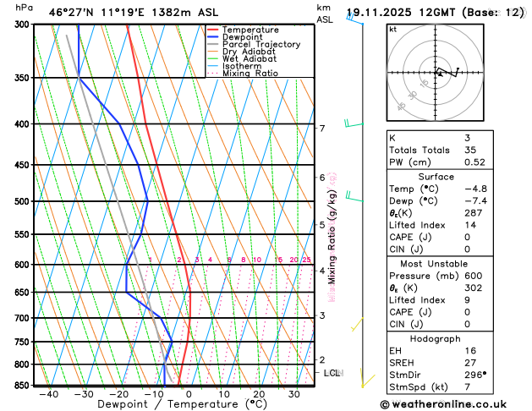Click the '0' temperature axis label
The width and height of the screenshot is (532, 411).
(189, 394)
